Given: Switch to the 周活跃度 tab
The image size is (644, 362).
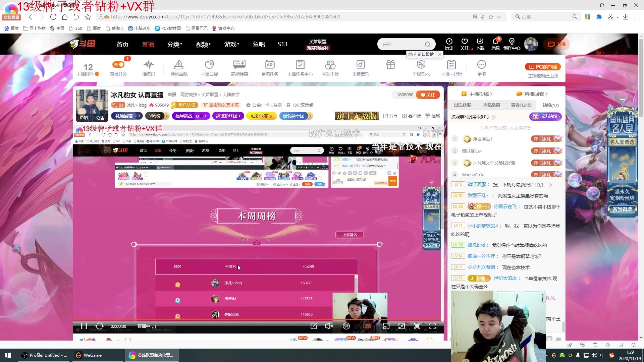Looking at the screenshot, I should point(491,105).
